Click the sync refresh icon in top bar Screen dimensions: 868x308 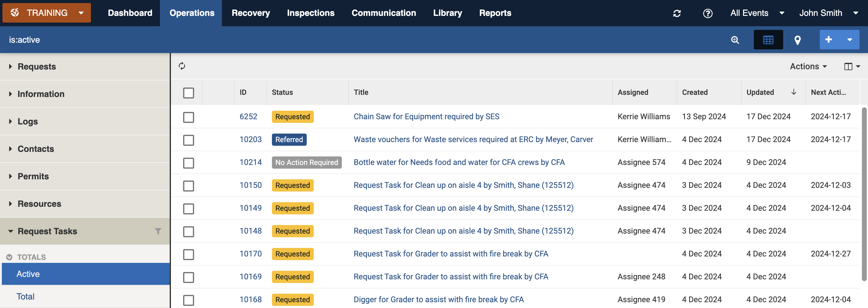click(x=677, y=13)
